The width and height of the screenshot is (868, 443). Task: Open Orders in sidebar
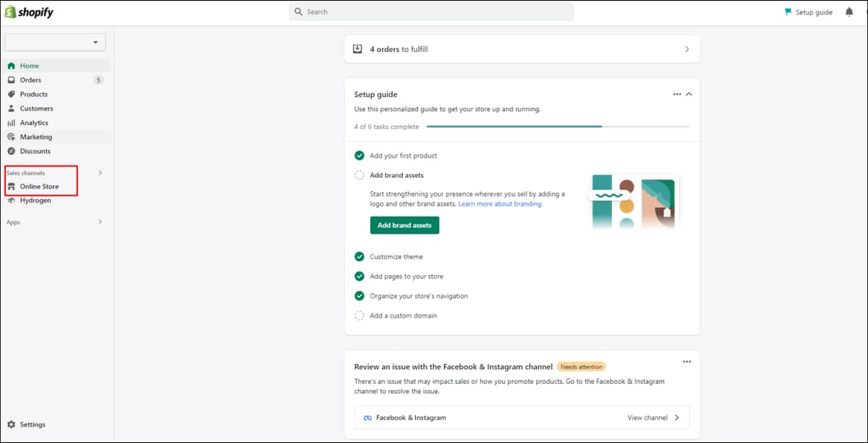[x=30, y=80]
